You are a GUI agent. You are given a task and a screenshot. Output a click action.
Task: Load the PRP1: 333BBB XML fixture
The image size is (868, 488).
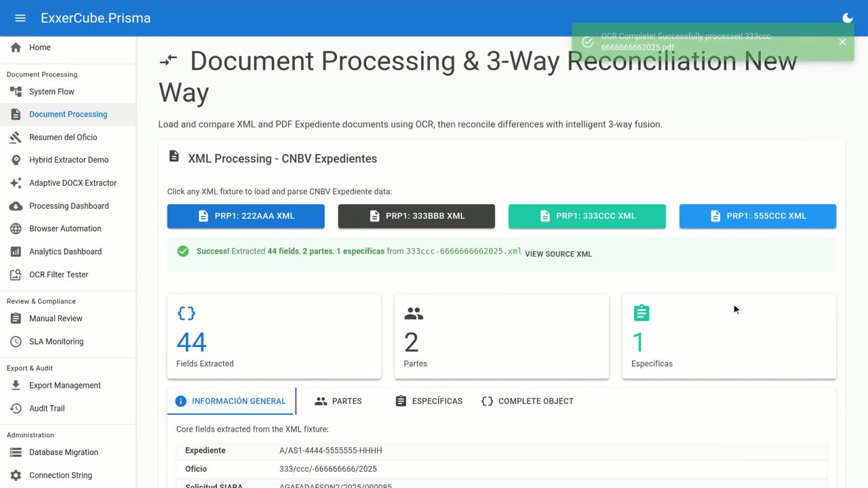pyautogui.click(x=416, y=216)
